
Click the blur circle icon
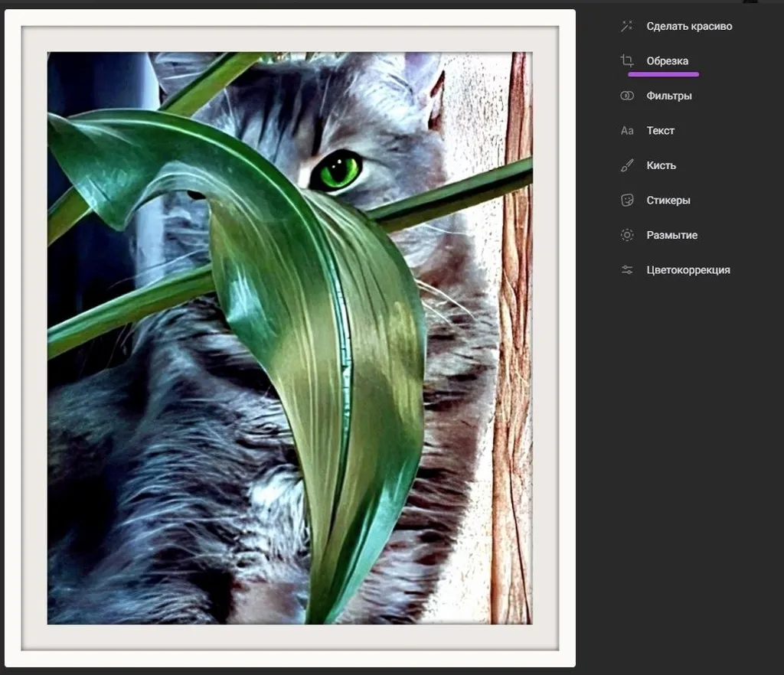[x=626, y=235]
